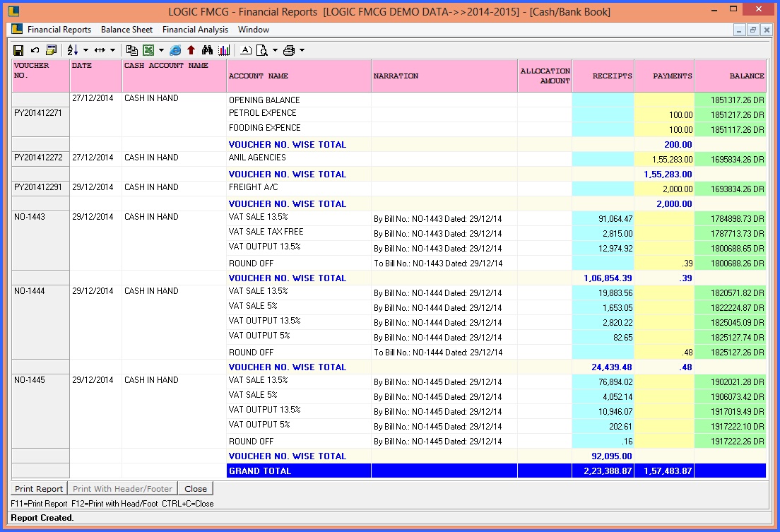Expand the sort options dropdown arrow

(x=85, y=50)
